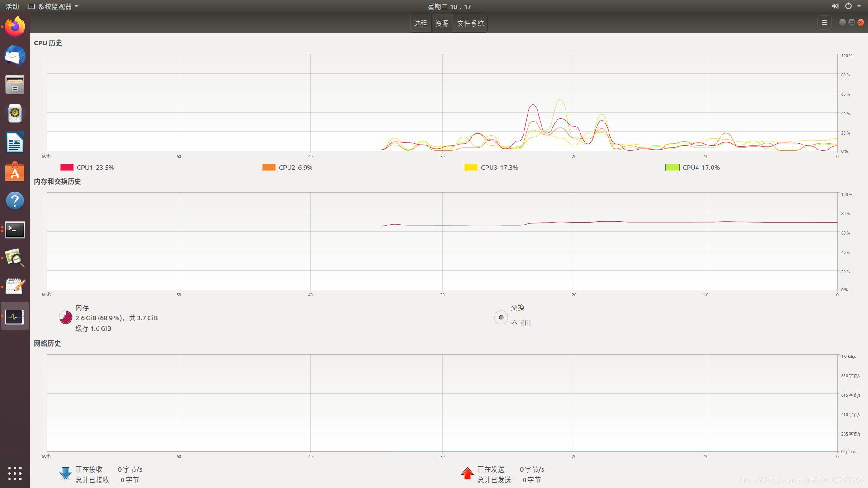
Task: Open Ubuntu Software from the dock
Action: pos(15,172)
